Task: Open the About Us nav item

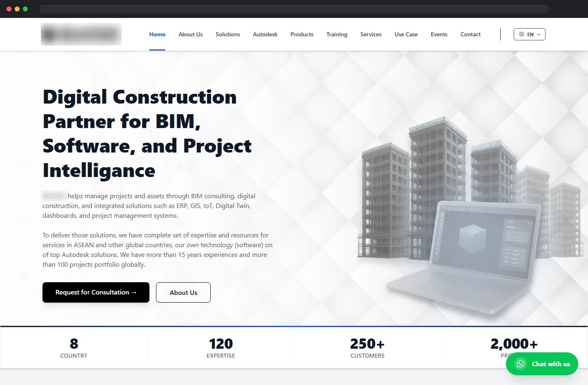Action: [190, 34]
